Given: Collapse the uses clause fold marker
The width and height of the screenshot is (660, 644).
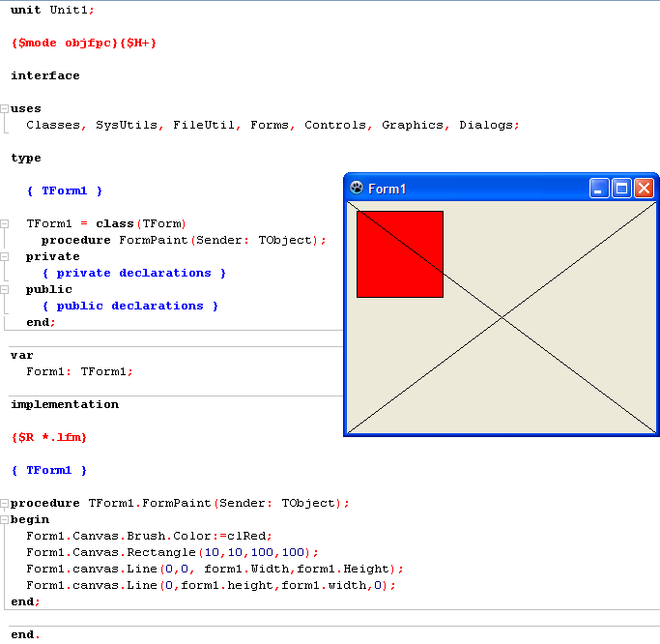Looking at the screenshot, I should [4, 108].
